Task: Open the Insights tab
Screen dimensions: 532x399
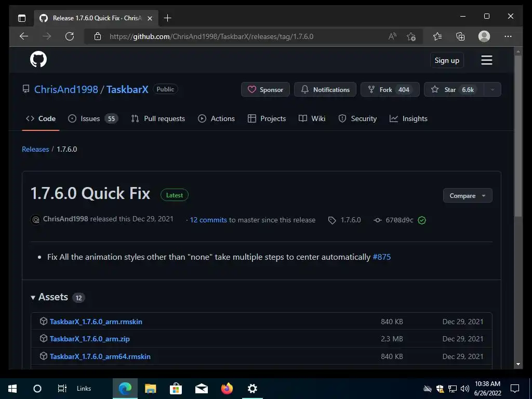Action: pos(408,118)
